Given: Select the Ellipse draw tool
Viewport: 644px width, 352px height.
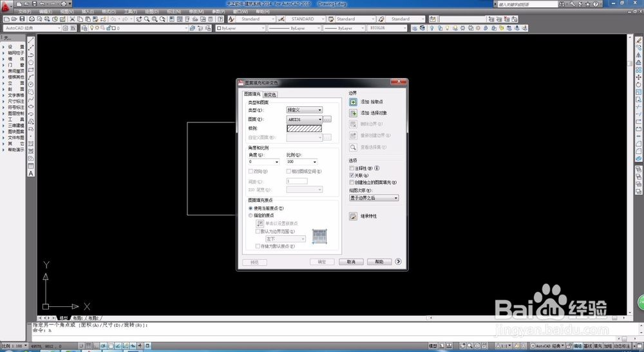Looking at the screenshot, I should coord(31,106).
